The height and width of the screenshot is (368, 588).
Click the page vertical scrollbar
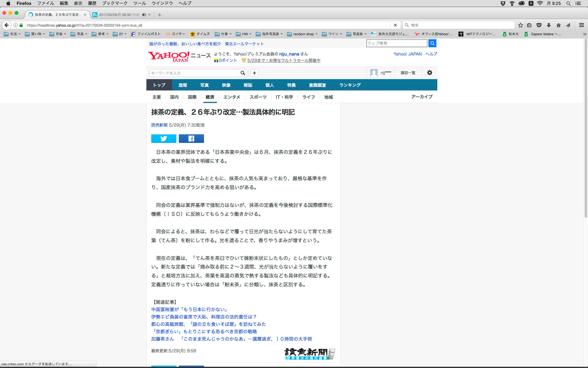(x=586, y=129)
